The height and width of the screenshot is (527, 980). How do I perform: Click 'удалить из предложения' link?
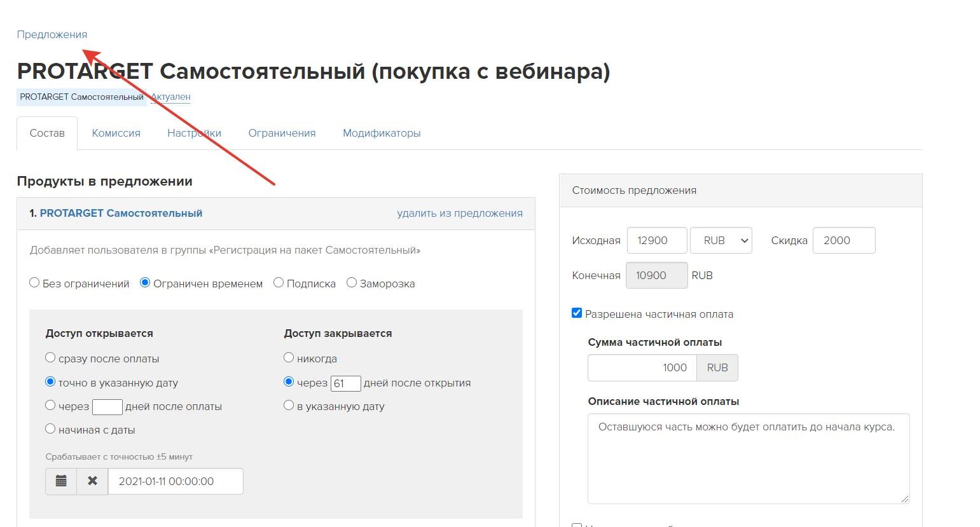460,213
